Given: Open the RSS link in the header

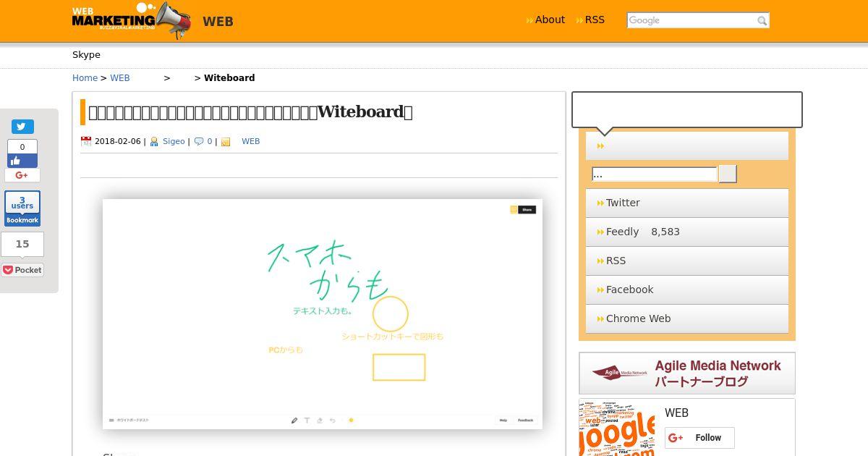Looking at the screenshot, I should (x=595, y=20).
